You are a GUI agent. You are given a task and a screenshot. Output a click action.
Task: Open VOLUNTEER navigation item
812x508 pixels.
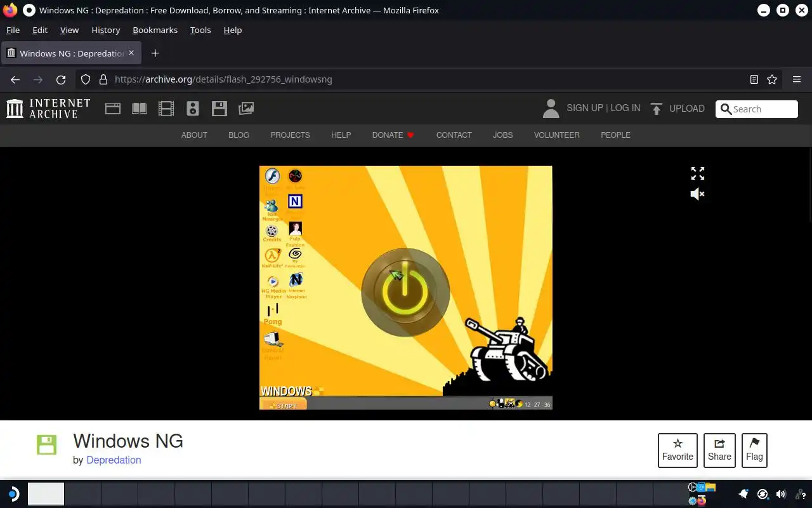pyautogui.click(x=557, y=135)
